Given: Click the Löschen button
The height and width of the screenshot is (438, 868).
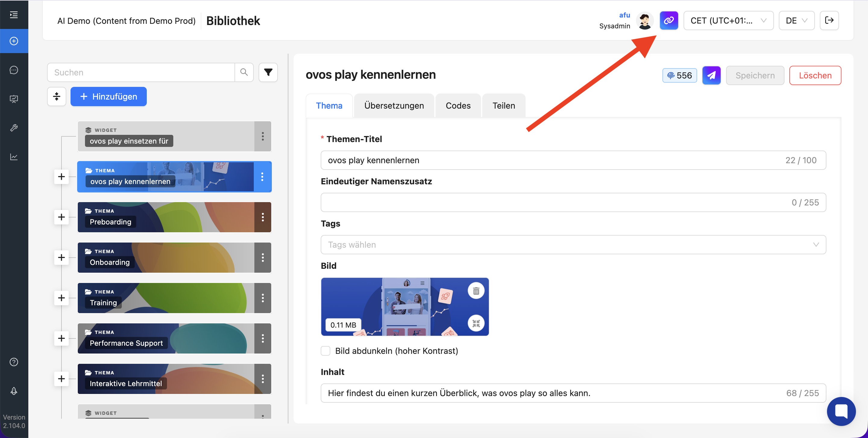Looking at the screenshot, I should tap(815, 75).
